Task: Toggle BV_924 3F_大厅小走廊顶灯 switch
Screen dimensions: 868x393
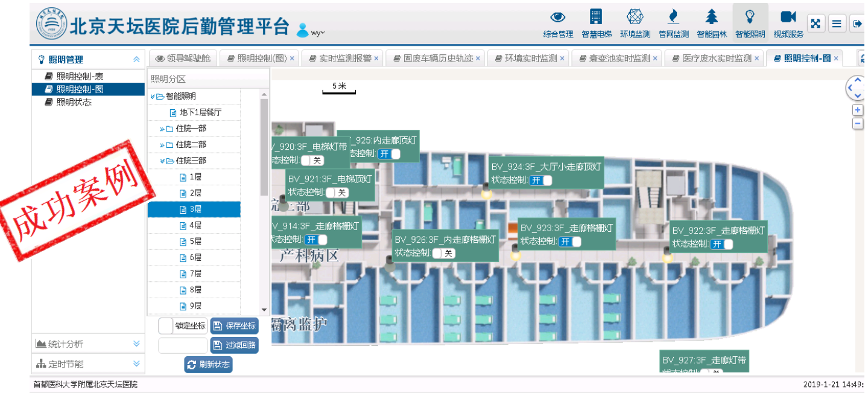Action: tap(540, 180)
